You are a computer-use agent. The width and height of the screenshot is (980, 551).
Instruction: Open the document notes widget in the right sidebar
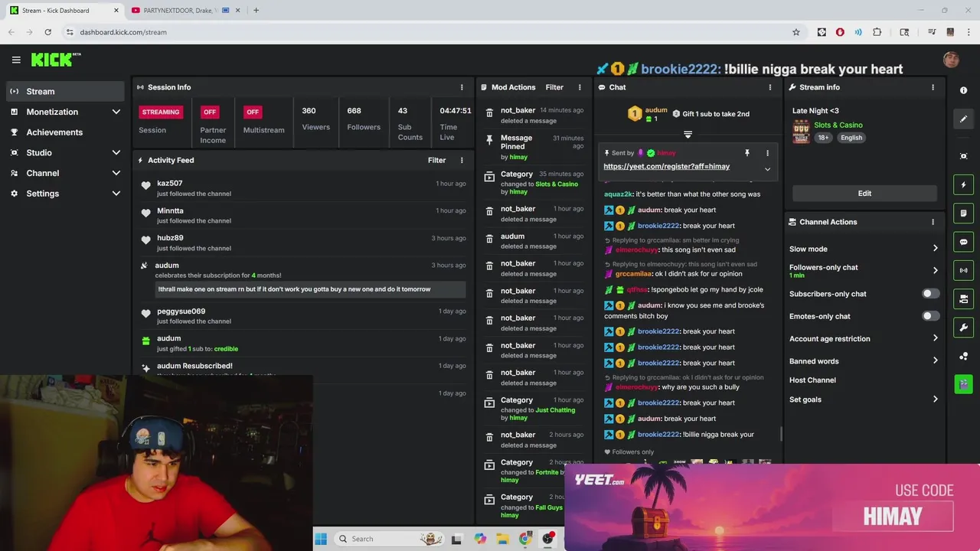(x=963, y=213)
